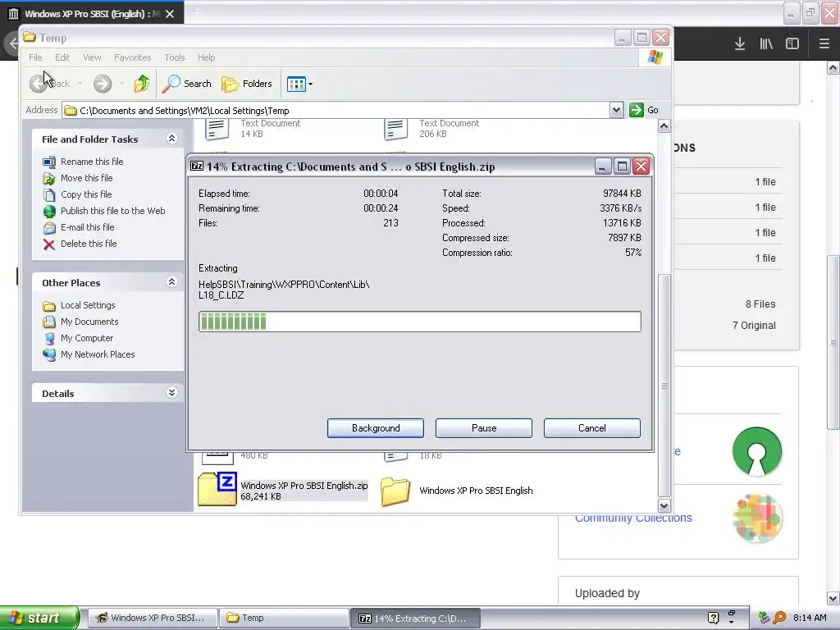Viewport: 840px width, 630px height.
Task: Click the 7z icon in dialog title bar
Action: coord(197,166)
